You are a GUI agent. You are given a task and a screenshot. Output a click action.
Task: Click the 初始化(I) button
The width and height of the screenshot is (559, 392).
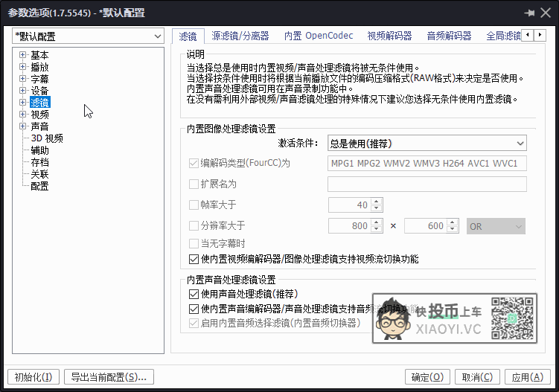33,377
